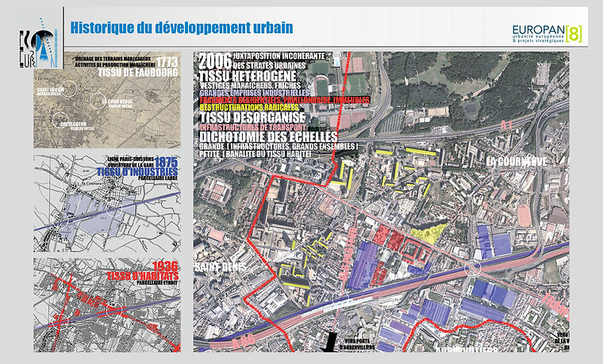The image size is (603, 364).
Task: Click the A 86 motorway label
Action: tap(244, 342)
